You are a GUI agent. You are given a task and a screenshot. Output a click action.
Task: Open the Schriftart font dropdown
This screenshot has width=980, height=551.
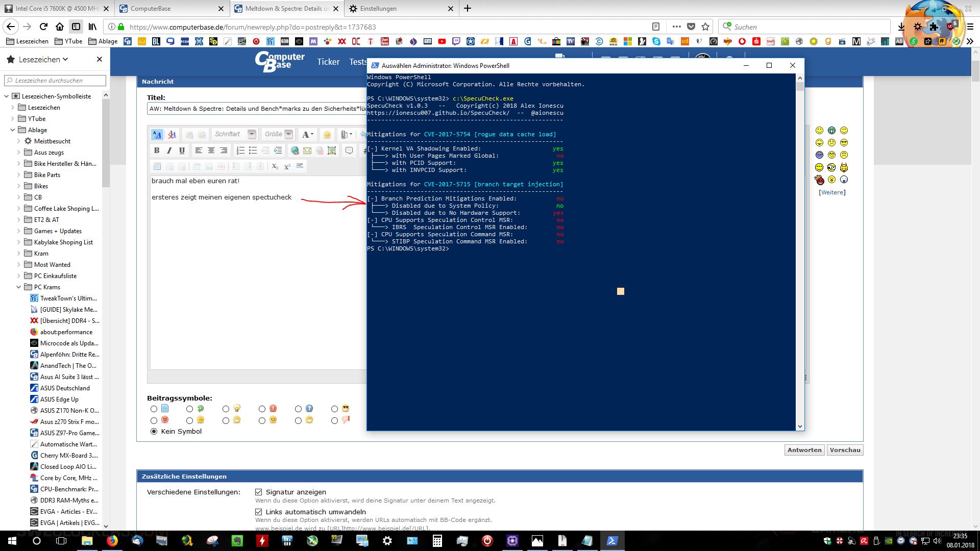point(234,134)
